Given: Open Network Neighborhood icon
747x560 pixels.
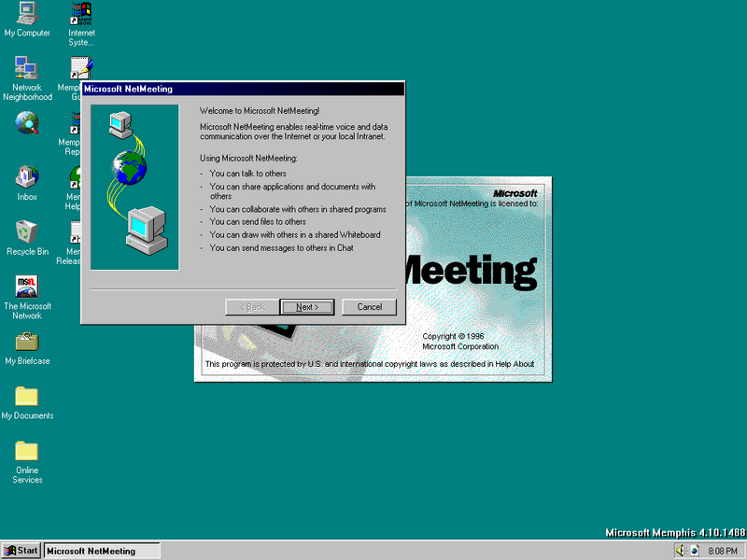Looking at the screenshot, I should point(27,78).
